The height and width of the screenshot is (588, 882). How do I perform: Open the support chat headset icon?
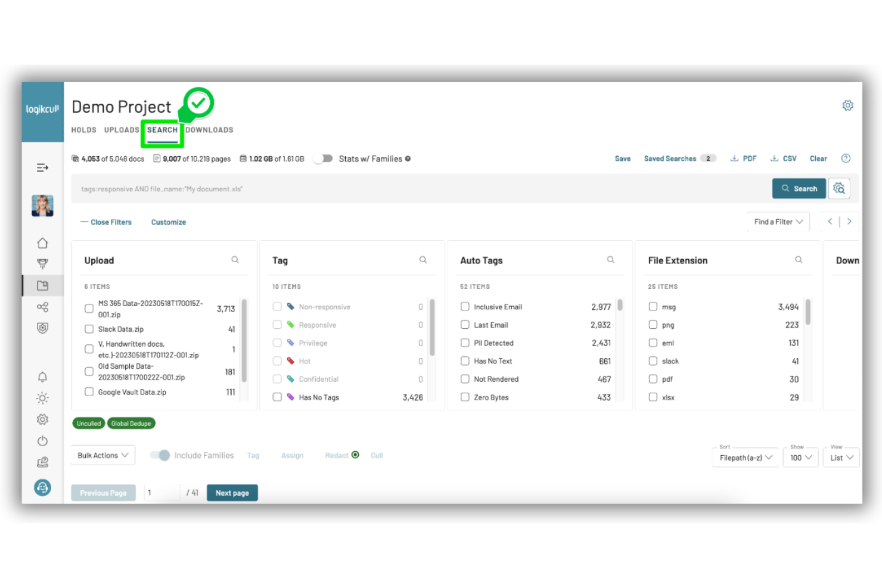[42, 488]
